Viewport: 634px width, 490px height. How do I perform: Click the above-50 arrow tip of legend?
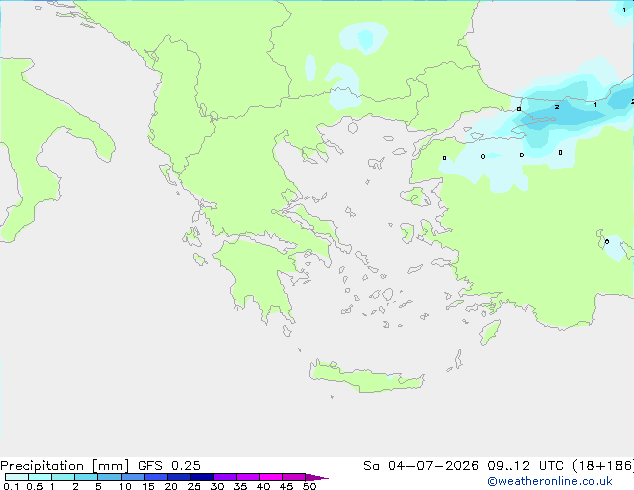(x=317, y=477)
